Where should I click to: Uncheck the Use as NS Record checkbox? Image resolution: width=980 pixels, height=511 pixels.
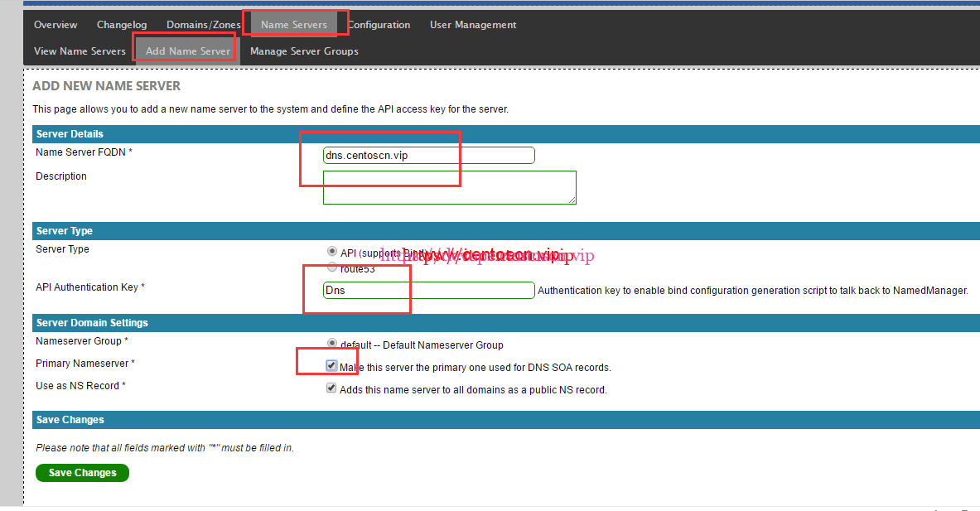pos(331,388)
